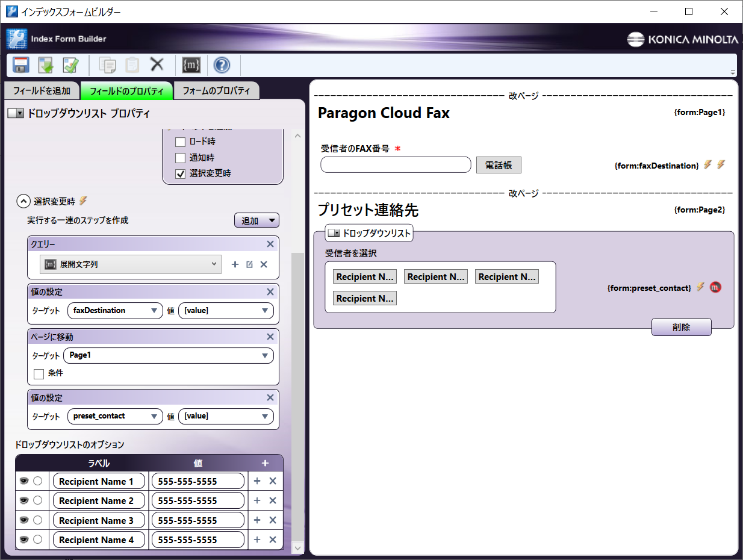Open the value dropdown beside preset_contact
Image resolution: width=743 pixels, height=560 pixels.
(x=226, y=416)
